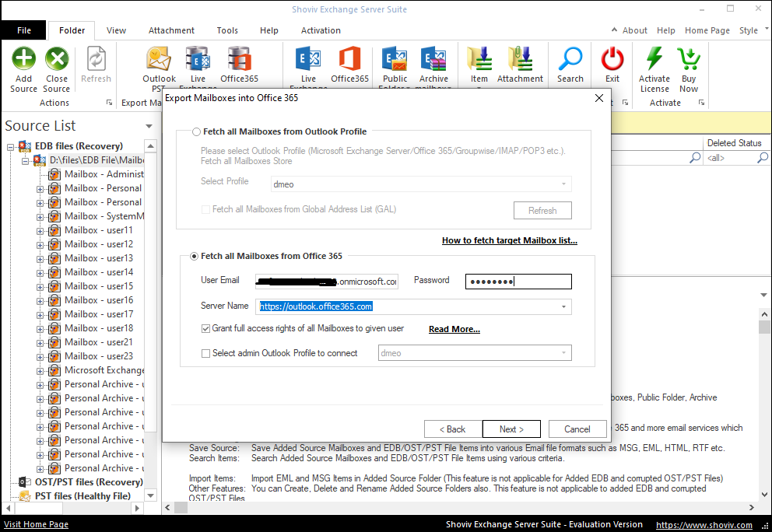Viewport: 772px width, 532px height.
Task: Open the Activation ribbon tab
Action: coord(321,30)
